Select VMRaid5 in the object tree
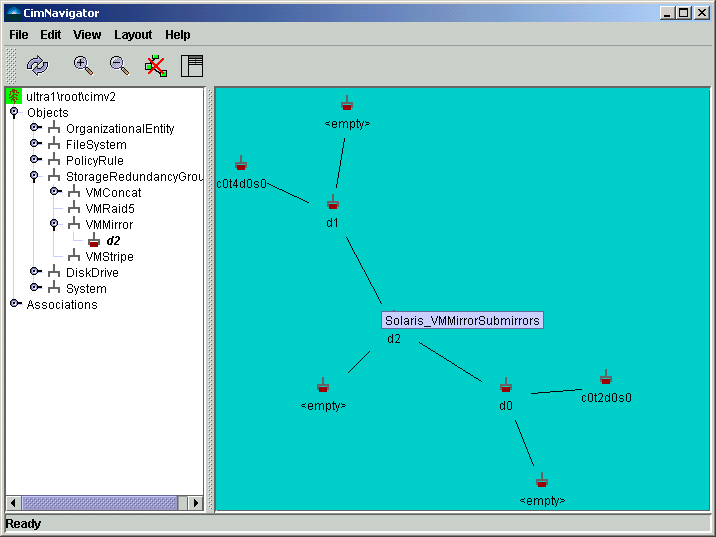Viewport: 716px width, 537px height. point(109,209)
